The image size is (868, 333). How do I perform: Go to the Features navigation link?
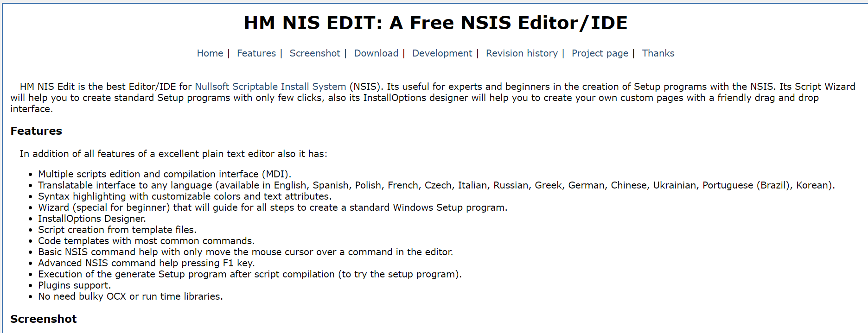(x=256, y=53)
